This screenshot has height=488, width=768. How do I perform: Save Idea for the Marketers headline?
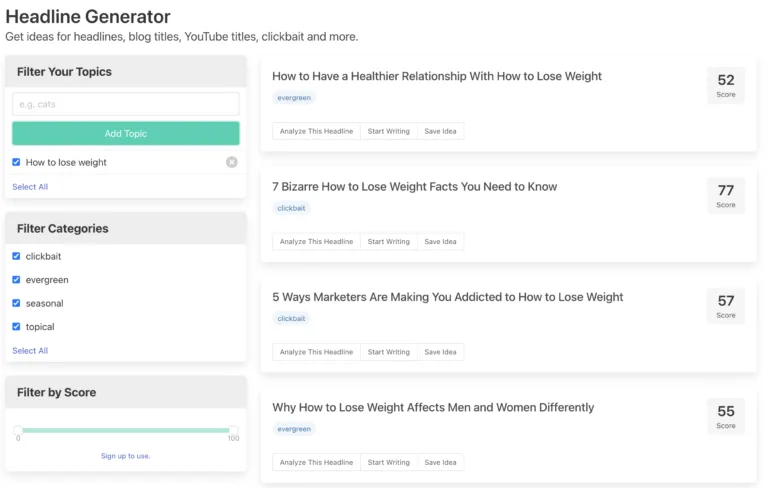coord(440,352)
